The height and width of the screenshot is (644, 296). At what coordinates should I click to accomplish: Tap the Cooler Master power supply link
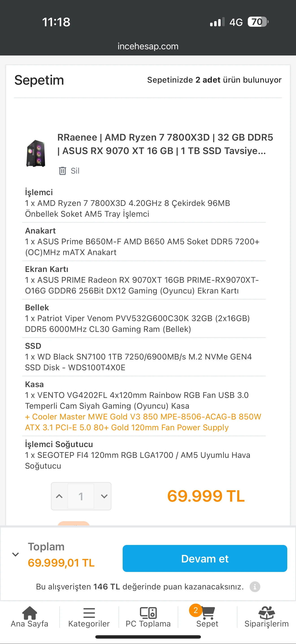143,422
